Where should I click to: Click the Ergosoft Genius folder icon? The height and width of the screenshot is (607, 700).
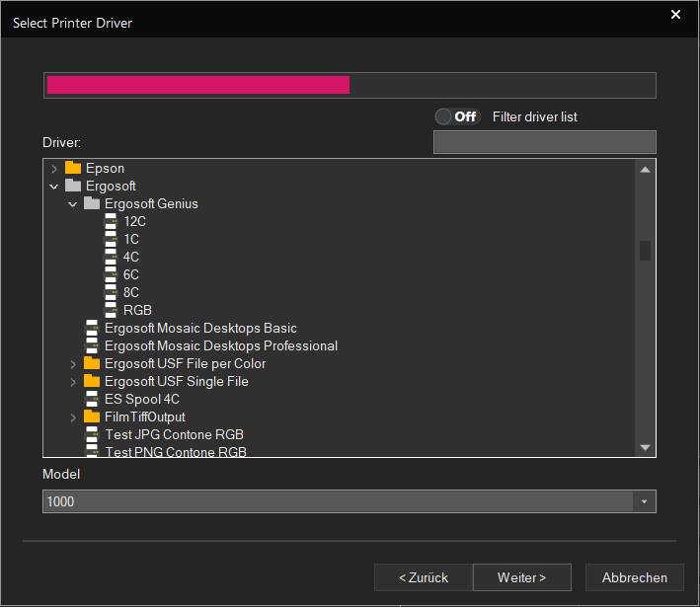click(x=92, y=203)
